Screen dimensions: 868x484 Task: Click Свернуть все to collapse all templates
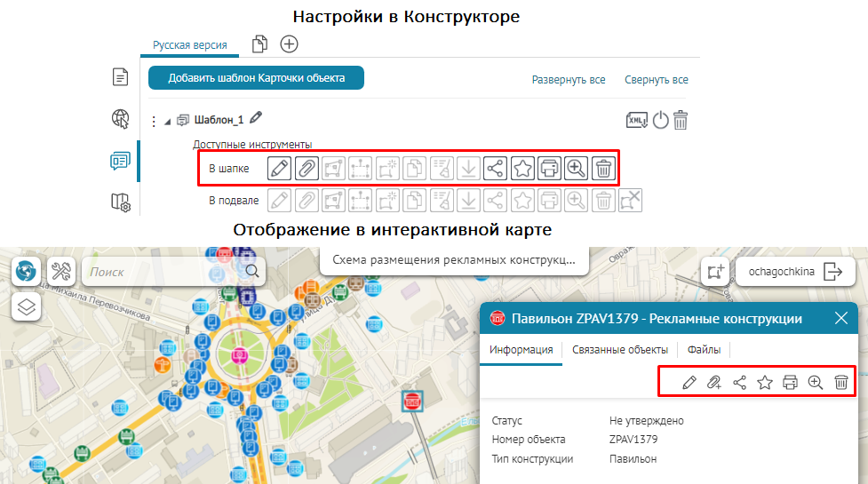(x=656, y=80)
